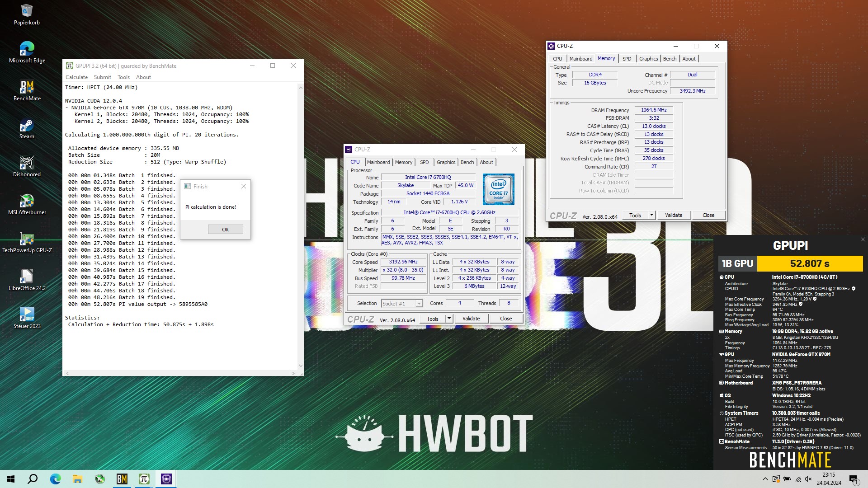
Task: Switch to About tab in CPU-Z Memory window
Action: point(689,59)
